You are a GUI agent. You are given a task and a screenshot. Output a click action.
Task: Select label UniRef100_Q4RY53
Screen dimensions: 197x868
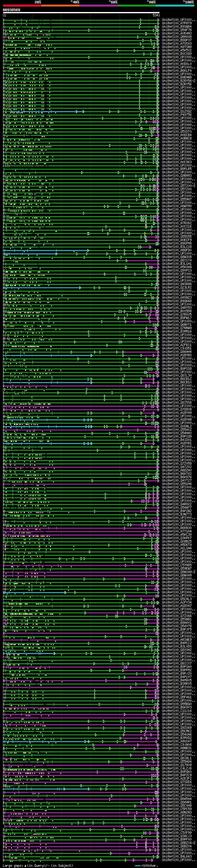[177, 308]
